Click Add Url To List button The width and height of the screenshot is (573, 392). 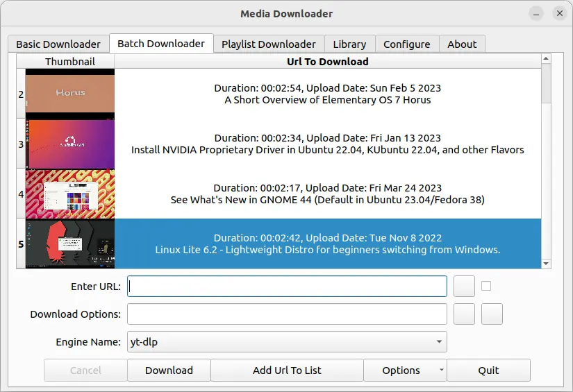tap(287, 370)
